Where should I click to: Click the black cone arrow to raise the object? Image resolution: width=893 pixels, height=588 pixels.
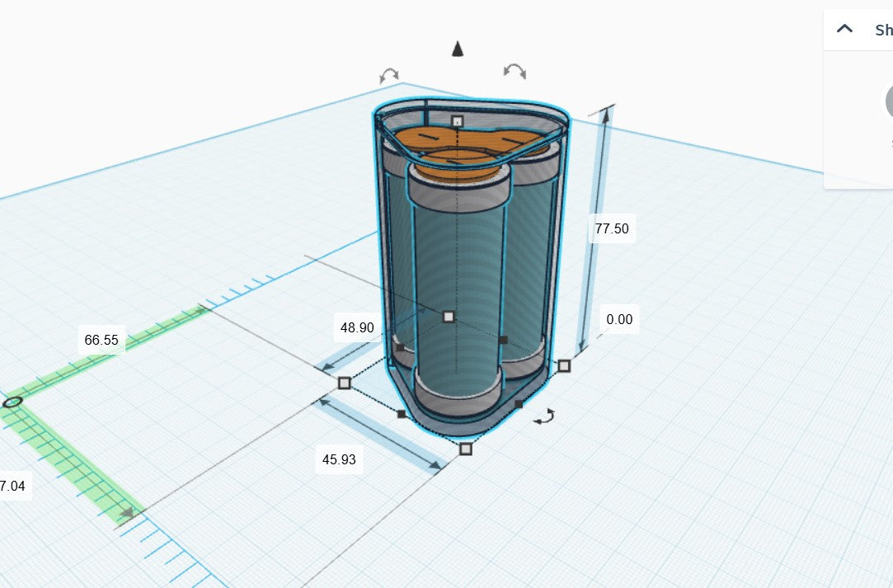[458, 49]
